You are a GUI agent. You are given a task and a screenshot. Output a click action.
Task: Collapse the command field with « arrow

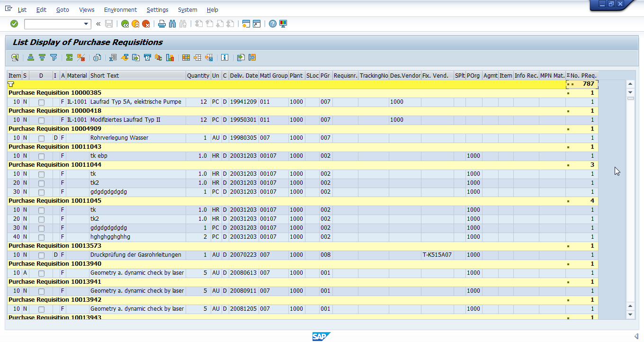pos(98,24)
